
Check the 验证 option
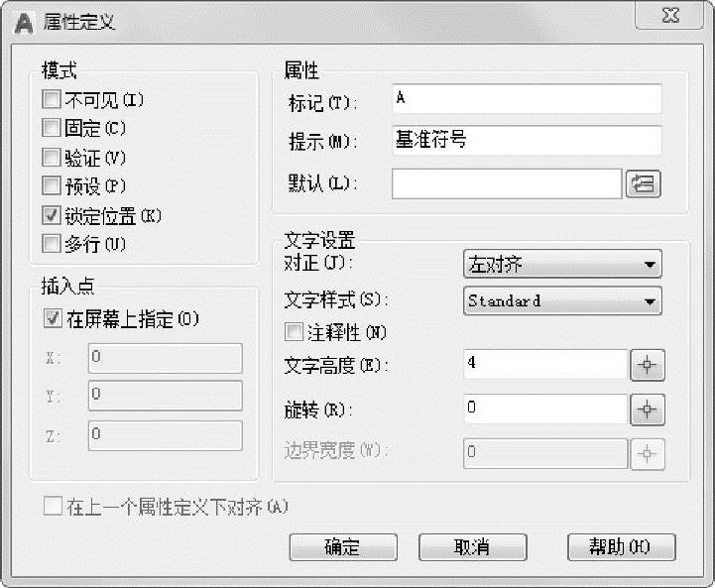(x=52, y=157)
